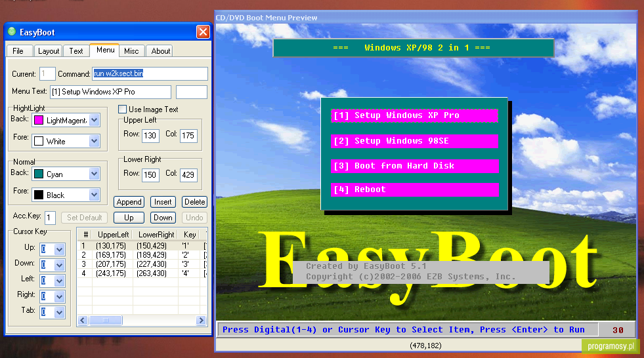Click the Command input field
This screenshot has width=644, height=358.
pyautogui.click(x=150, y=73)
